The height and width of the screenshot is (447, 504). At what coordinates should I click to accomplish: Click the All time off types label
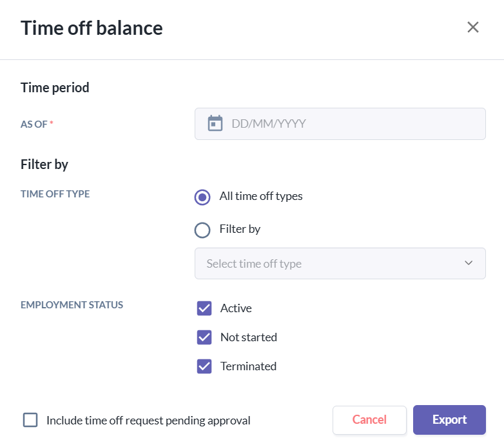point(260,196)
